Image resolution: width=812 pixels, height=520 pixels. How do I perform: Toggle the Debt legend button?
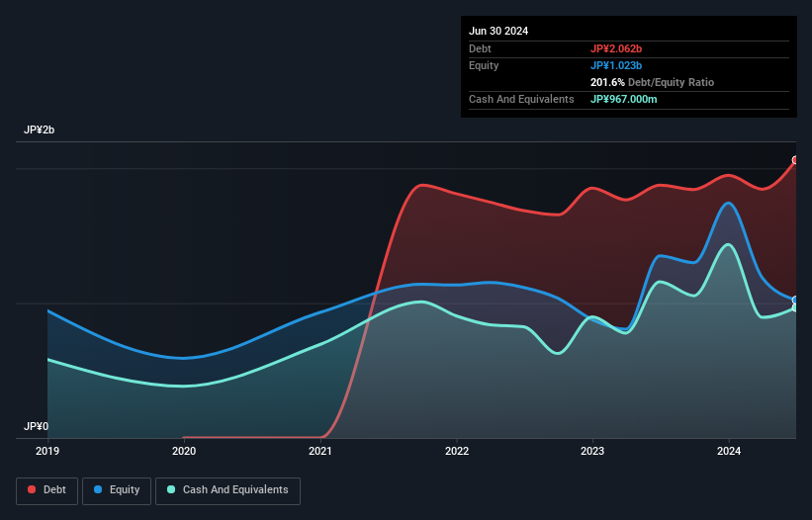(x=47, y=490)
